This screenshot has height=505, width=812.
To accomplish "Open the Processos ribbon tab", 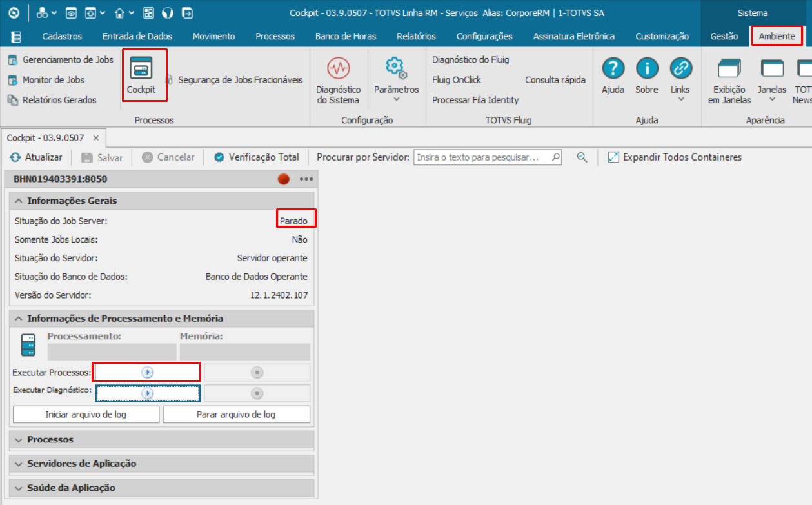I will tap(275, 36).
